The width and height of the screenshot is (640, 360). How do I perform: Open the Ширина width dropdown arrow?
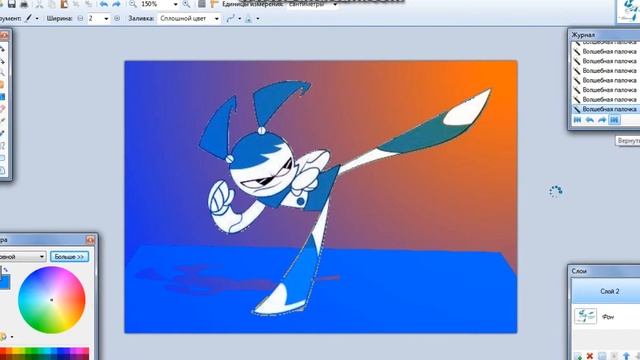[x=106, y=18]
